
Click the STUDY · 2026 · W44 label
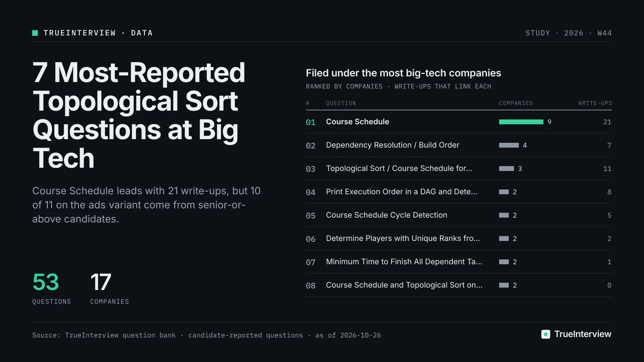tap(568, 33)
